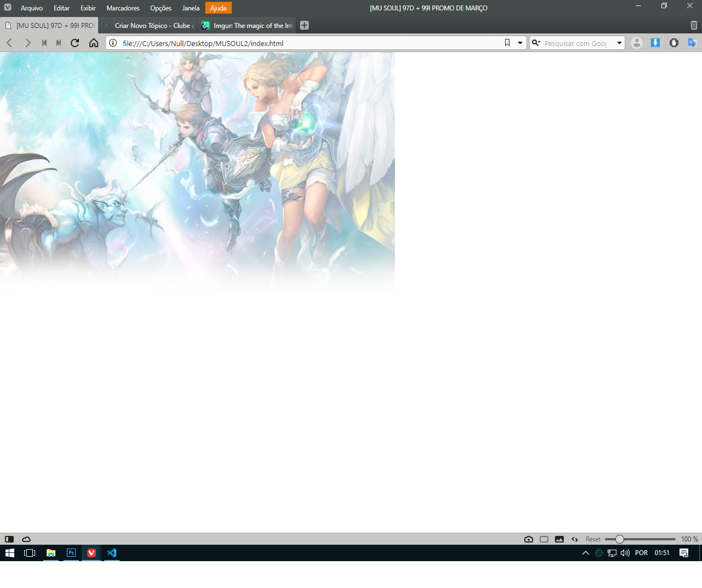Open closed tabs trash can
The width and height of the screenshot is (702, 588).
[x=694, y=25]
